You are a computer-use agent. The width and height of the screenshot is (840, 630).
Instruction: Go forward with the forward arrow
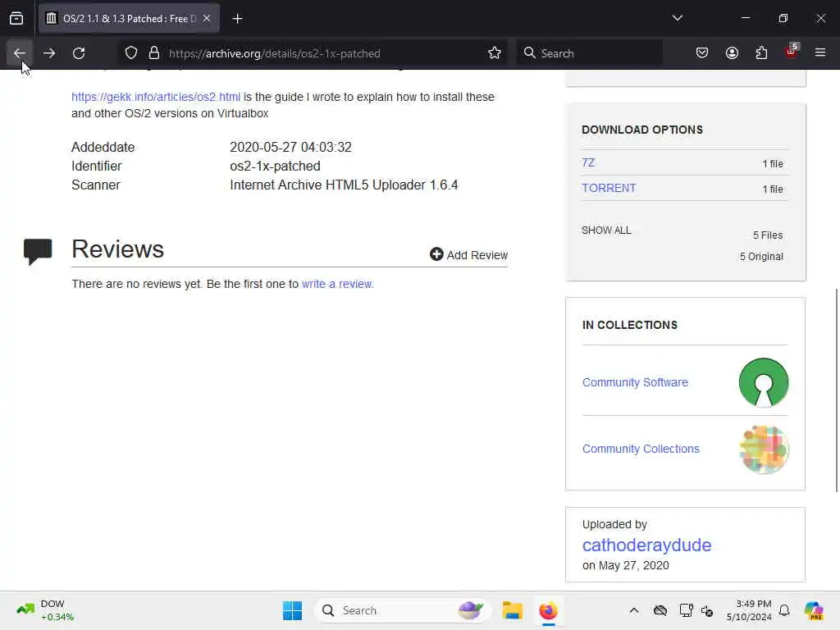coord(49,53)
